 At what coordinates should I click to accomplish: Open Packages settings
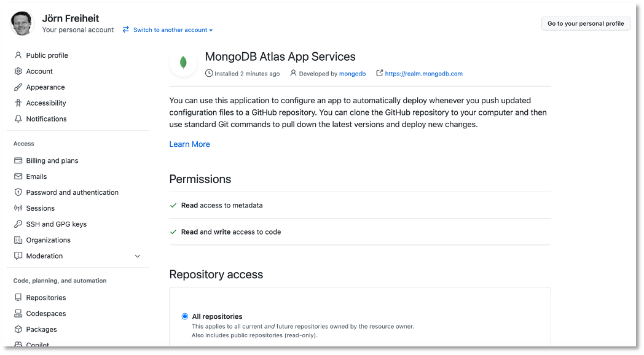42,329
